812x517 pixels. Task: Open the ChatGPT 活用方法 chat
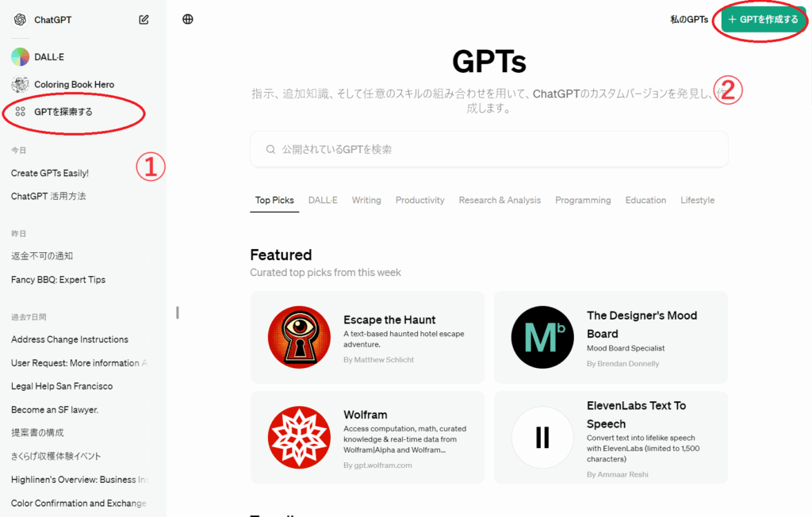pyautogui.click(x=48, y=196)
